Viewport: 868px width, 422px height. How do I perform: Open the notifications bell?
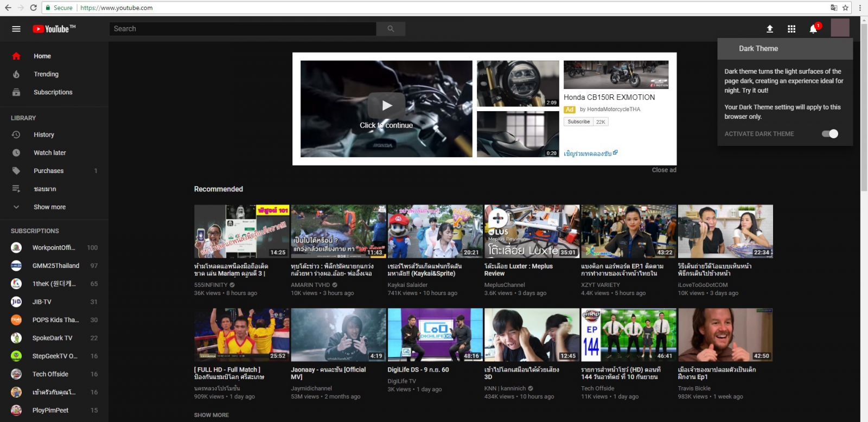(813, 29)
